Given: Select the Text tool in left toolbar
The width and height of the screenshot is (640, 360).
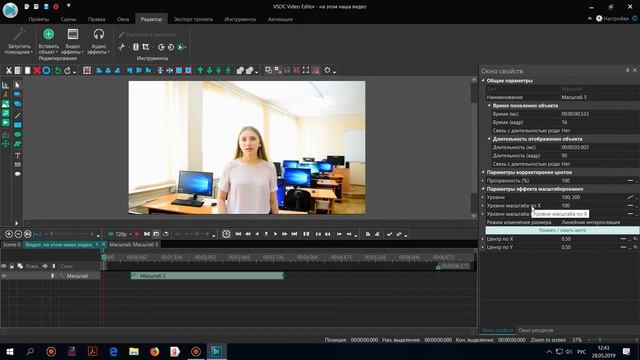Looking at the screenshot, I should tap(18, 156).
